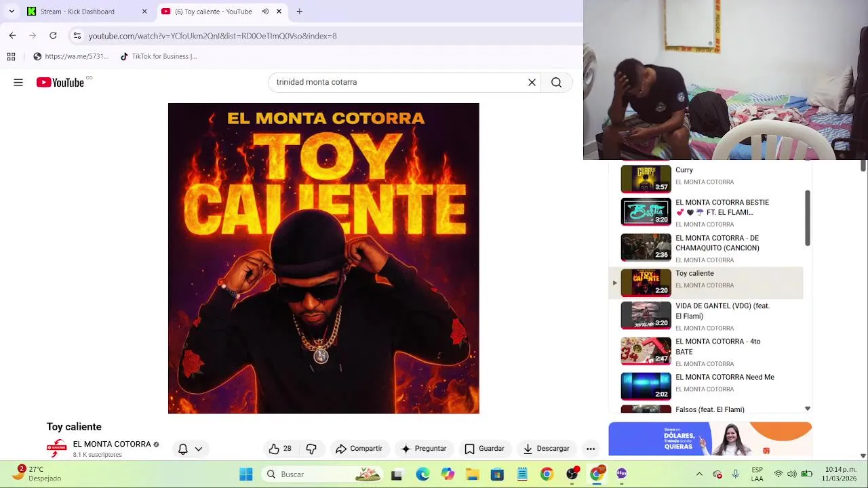Expand playlist list with bottom scroll arrow
This screenshot has height=488, width=868.
(x=807, y=409)
